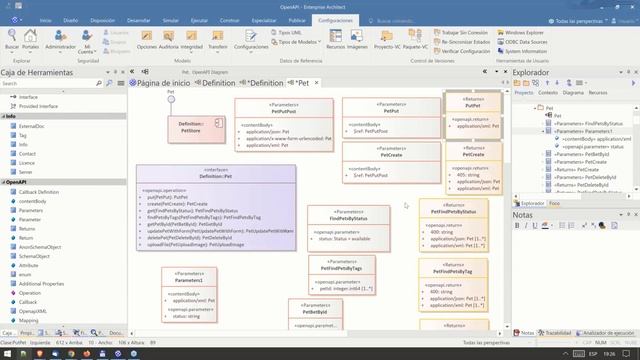
Task: Click Paquete-VC version control icon
Action: [x=415, y=40]
